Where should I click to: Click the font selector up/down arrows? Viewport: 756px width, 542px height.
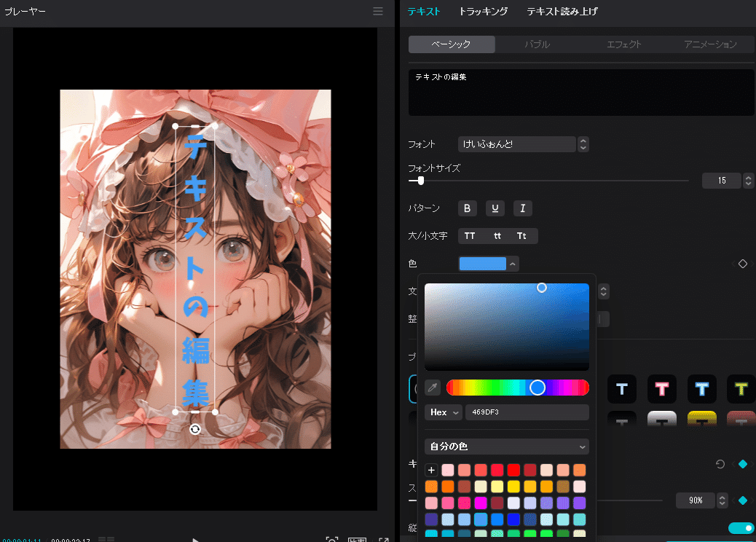click(583, 144)
